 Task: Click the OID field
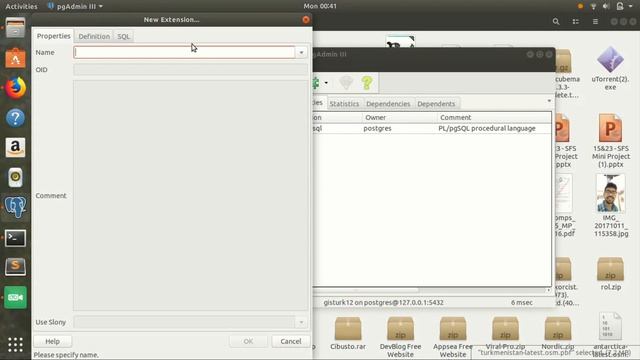[x=190, y=69]
